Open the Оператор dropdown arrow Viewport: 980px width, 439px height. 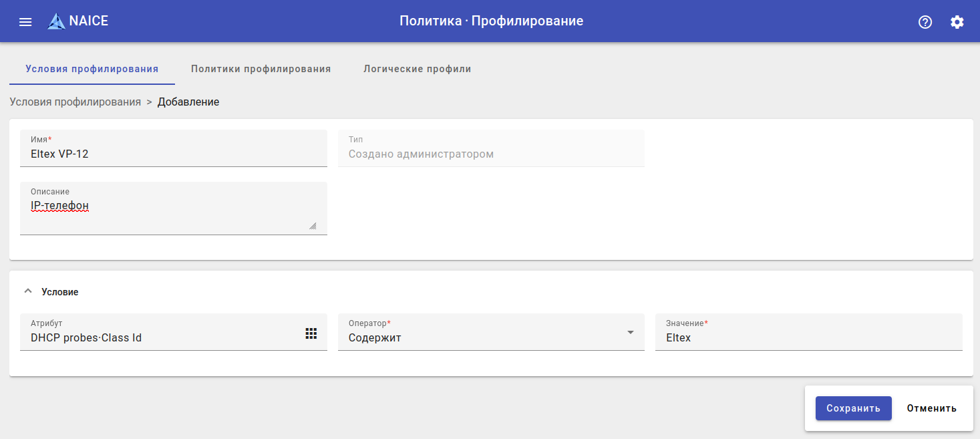[630, 333]
